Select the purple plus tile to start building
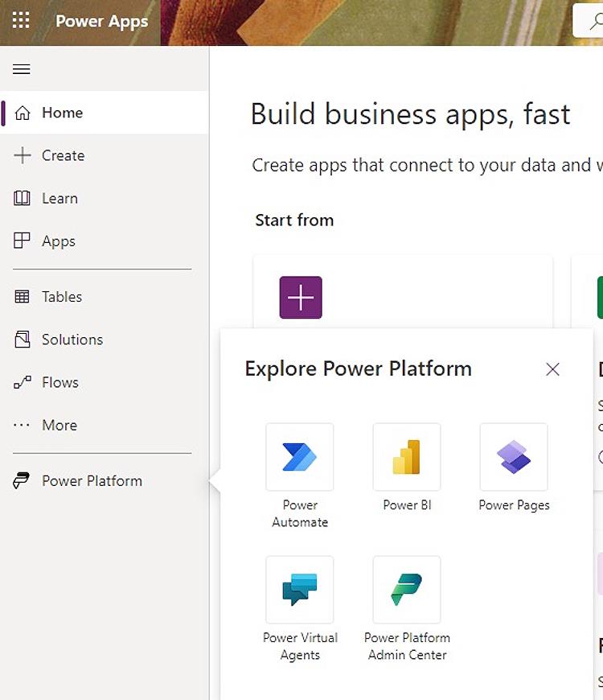Image resolution: width=603 pixels, height=700 pixels. tap(300, 297)
